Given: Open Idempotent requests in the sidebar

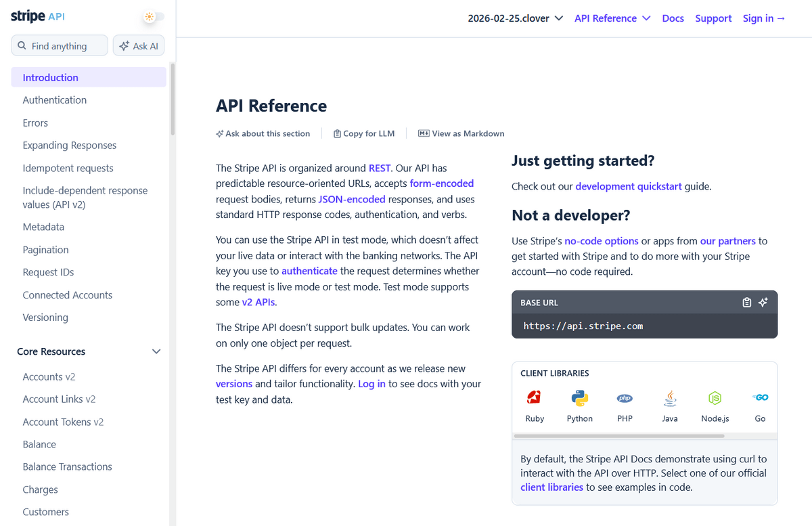Looking at the screenshot, I should [68, 168].
